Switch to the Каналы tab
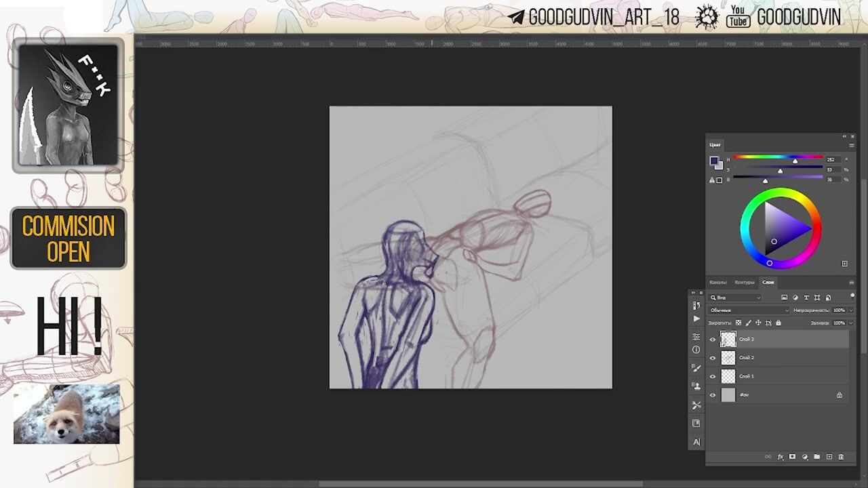 click(x=717, y=282)
